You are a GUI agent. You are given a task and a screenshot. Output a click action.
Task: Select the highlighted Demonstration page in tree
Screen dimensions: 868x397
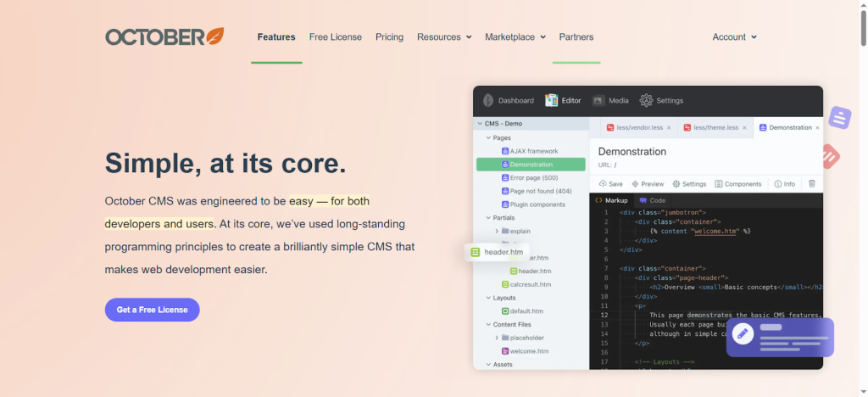(531, 165)
